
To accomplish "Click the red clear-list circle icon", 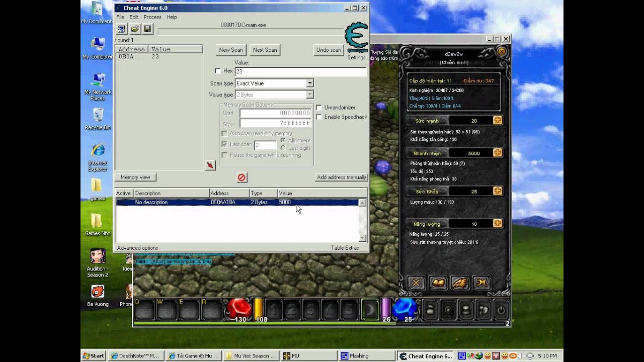I will coord(242,177).
